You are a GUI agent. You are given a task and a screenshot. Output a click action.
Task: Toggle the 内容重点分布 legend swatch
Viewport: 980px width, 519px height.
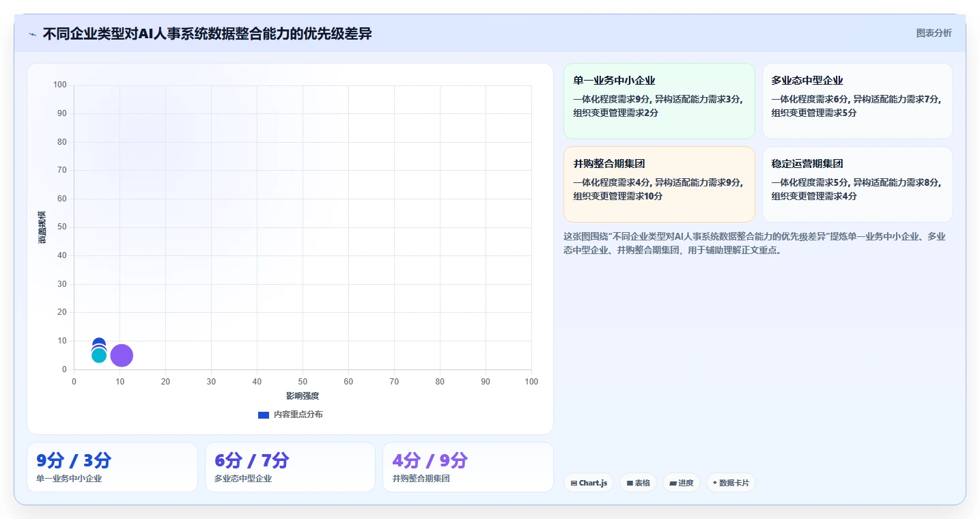264,415
